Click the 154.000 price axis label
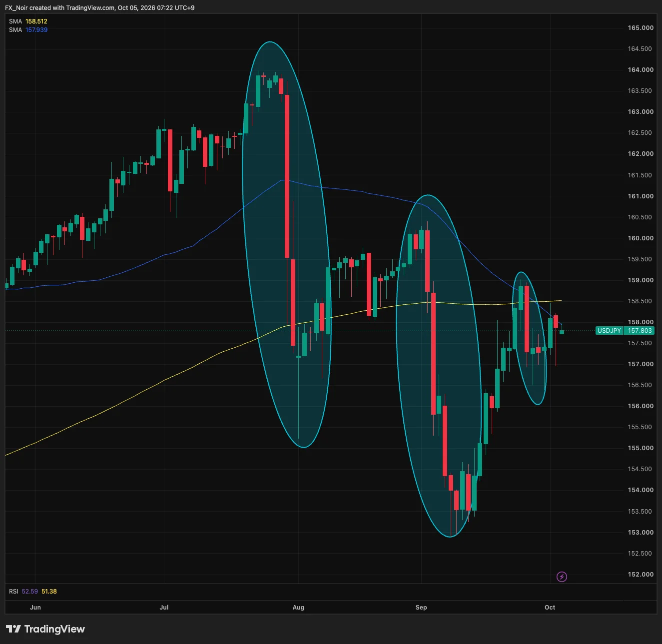 (641, 490)
